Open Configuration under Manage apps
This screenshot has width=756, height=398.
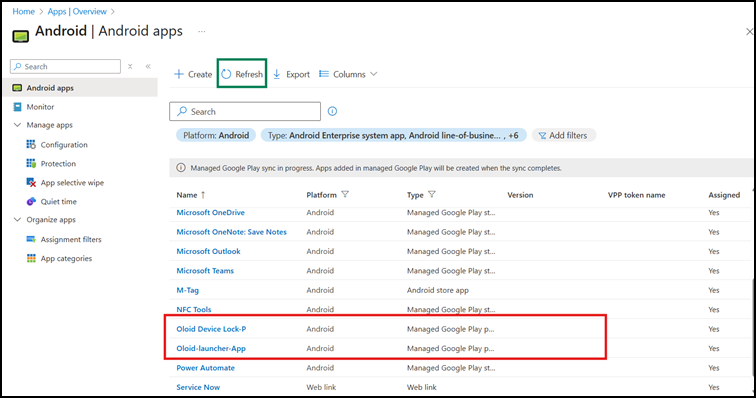point(64,145)
